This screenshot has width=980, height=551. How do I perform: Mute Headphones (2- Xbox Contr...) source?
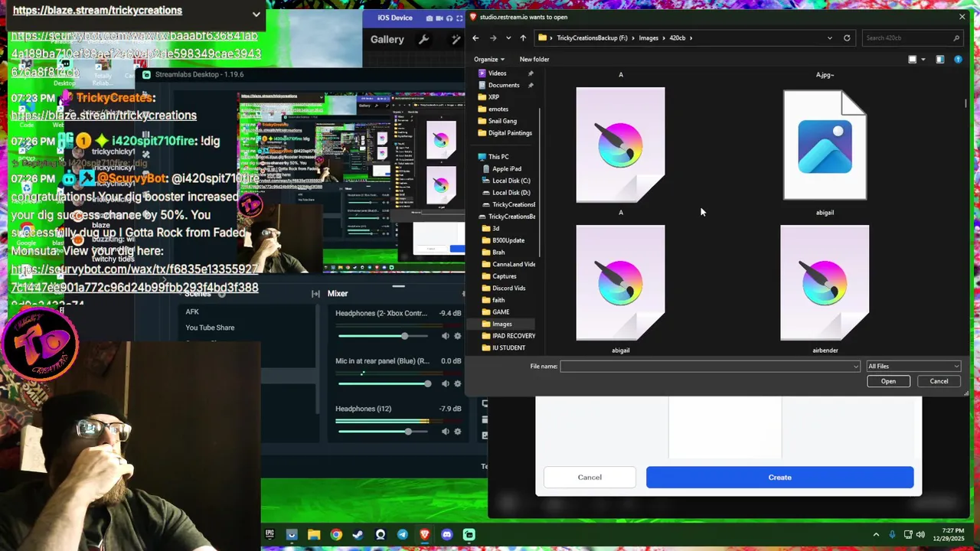(445, 336)
